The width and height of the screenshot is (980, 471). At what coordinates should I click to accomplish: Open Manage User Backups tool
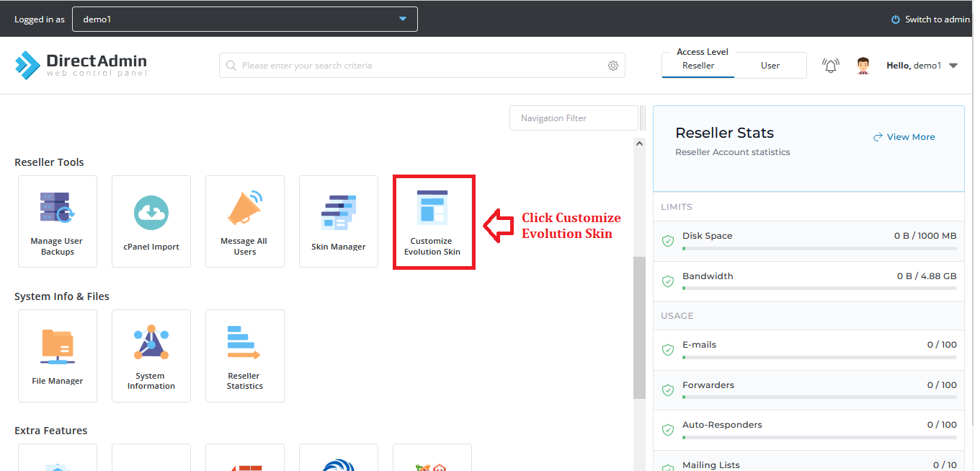(x=58, y=221)
